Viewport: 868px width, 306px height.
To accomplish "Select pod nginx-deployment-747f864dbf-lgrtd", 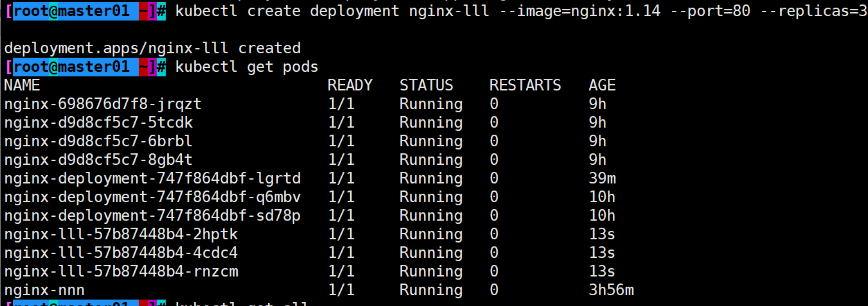I will tap(152, 178).
